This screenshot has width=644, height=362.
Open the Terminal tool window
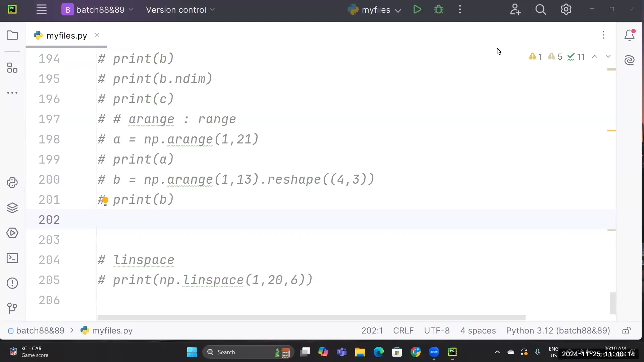click(12, 258)
